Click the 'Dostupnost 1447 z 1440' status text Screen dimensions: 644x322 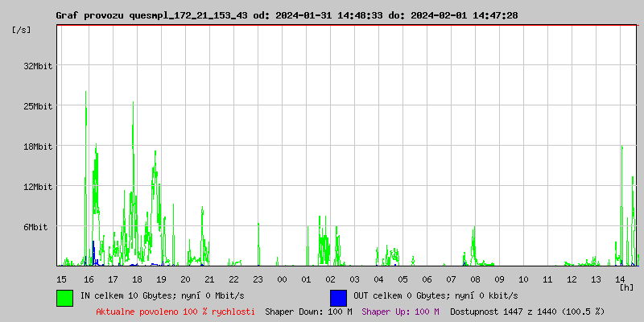(x=526, y=311)
